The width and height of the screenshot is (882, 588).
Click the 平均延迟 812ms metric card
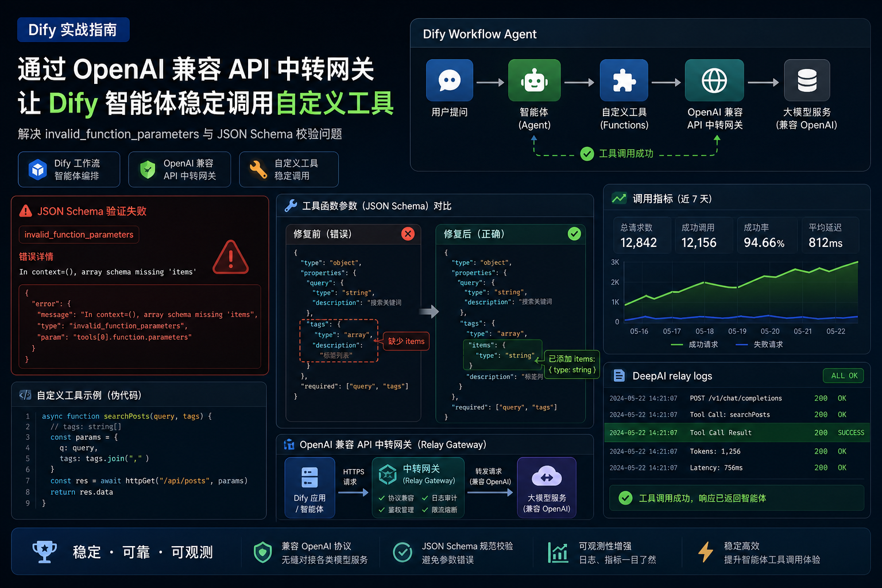830,235
